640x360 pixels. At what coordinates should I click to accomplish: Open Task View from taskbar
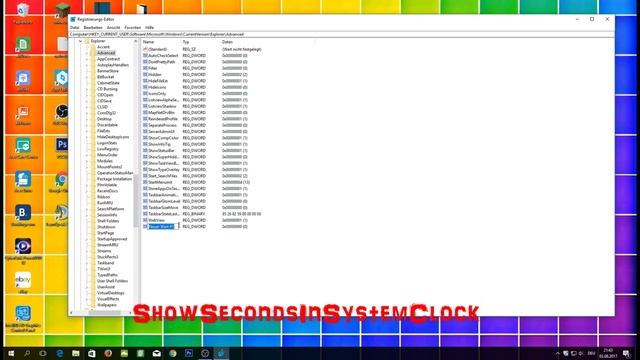tap(43, 353)
